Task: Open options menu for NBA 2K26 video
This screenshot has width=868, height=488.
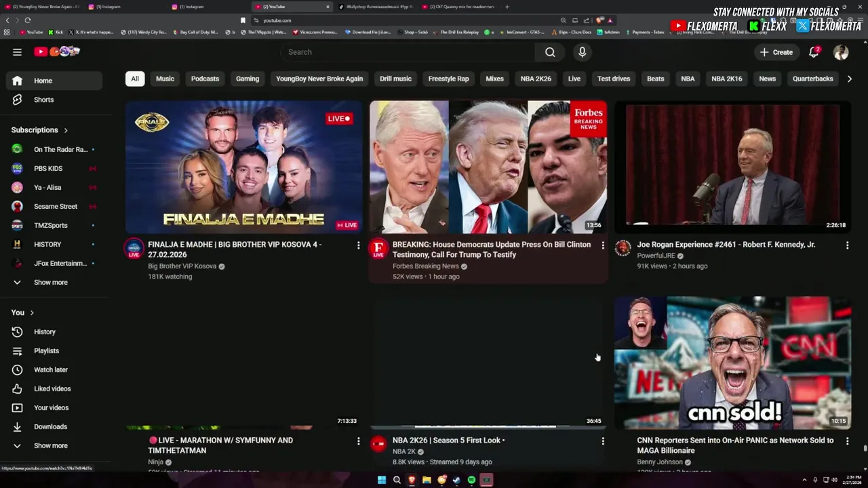Action: [x=602, y=441]
